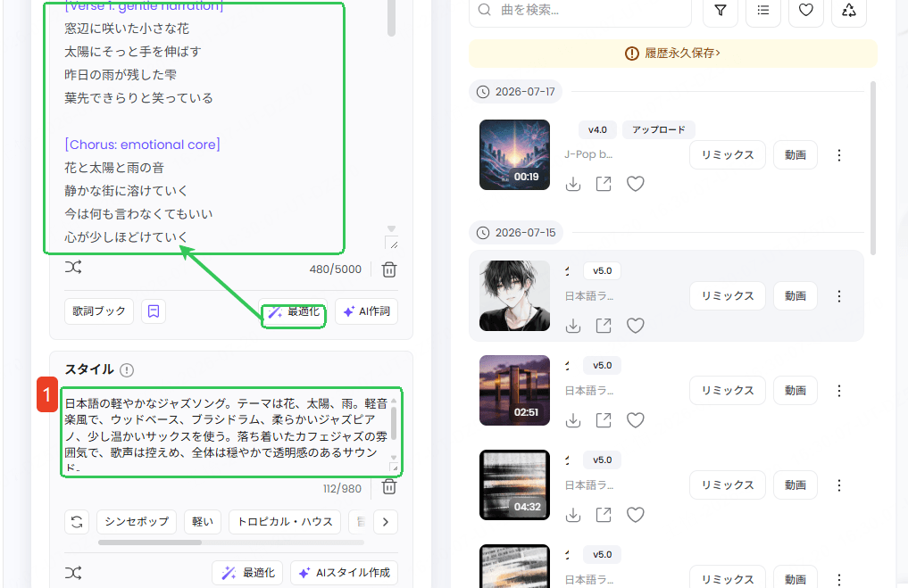Open the 歌詞ブック lyric book
This screenshot has width=908, height=588.
(99, 311)
